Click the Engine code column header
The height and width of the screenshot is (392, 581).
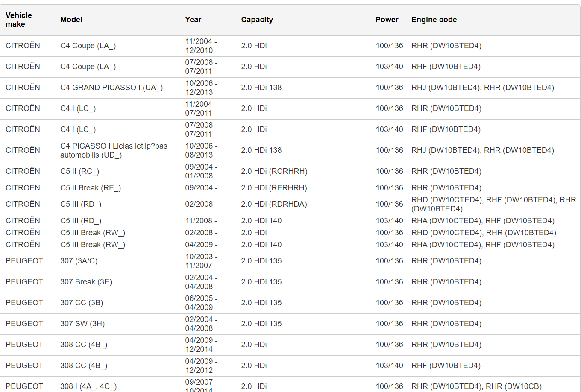(434, 20)
